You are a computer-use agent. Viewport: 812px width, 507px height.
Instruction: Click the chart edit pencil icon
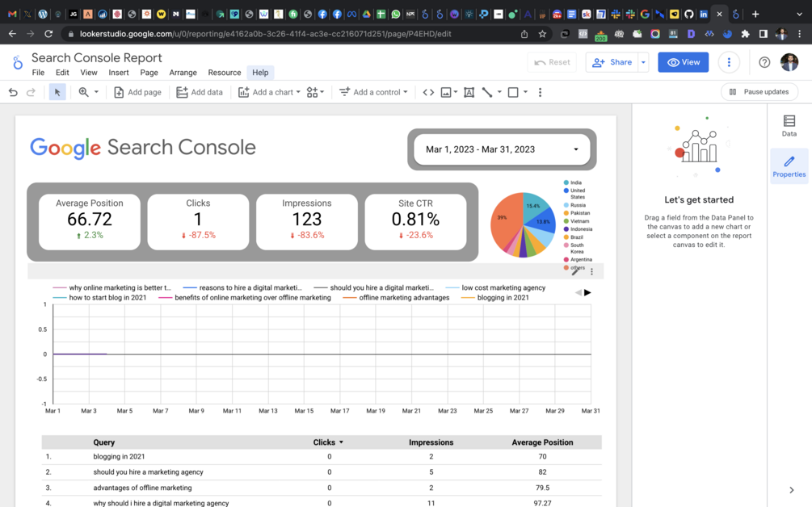pyautogui.click(x=575, y=271)
